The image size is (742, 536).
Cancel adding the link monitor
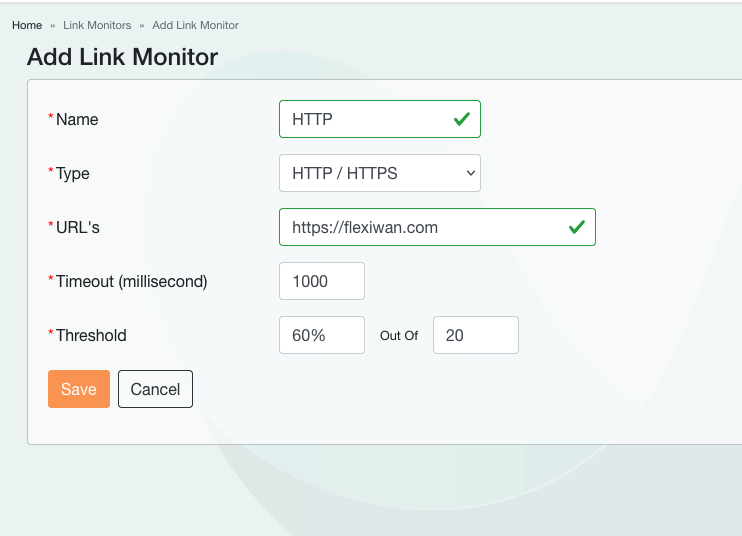point(155,389)
